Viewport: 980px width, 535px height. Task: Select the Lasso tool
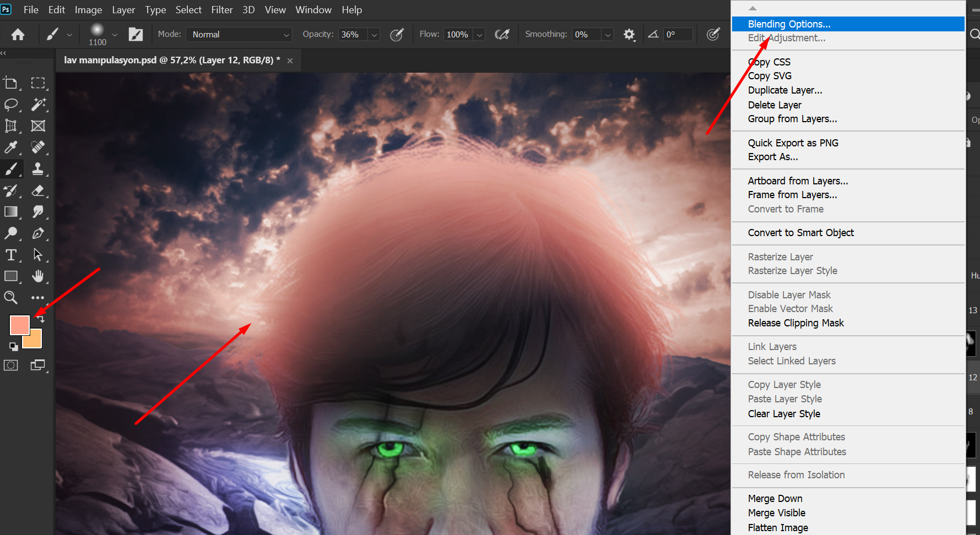10,105
